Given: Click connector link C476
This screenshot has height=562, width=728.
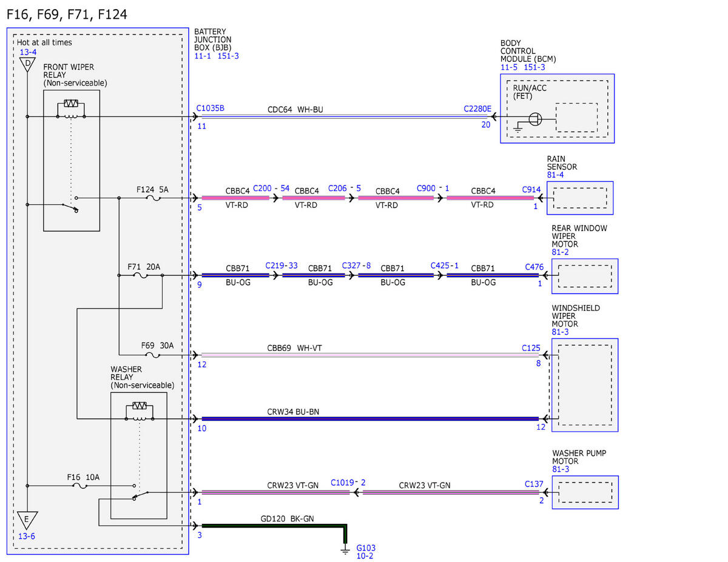Looking at the screenshot, I should [534, 267].
